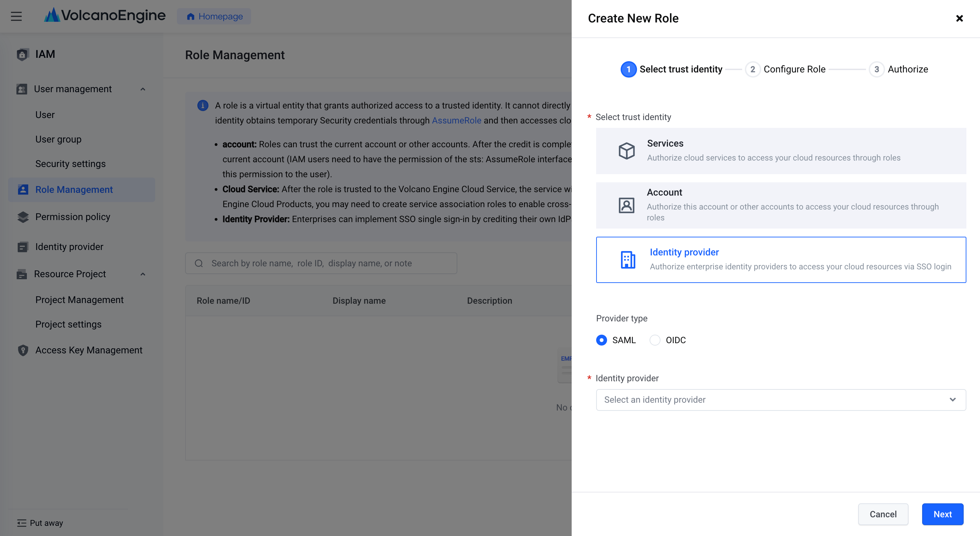Click the Account person icon

point(626,205)
